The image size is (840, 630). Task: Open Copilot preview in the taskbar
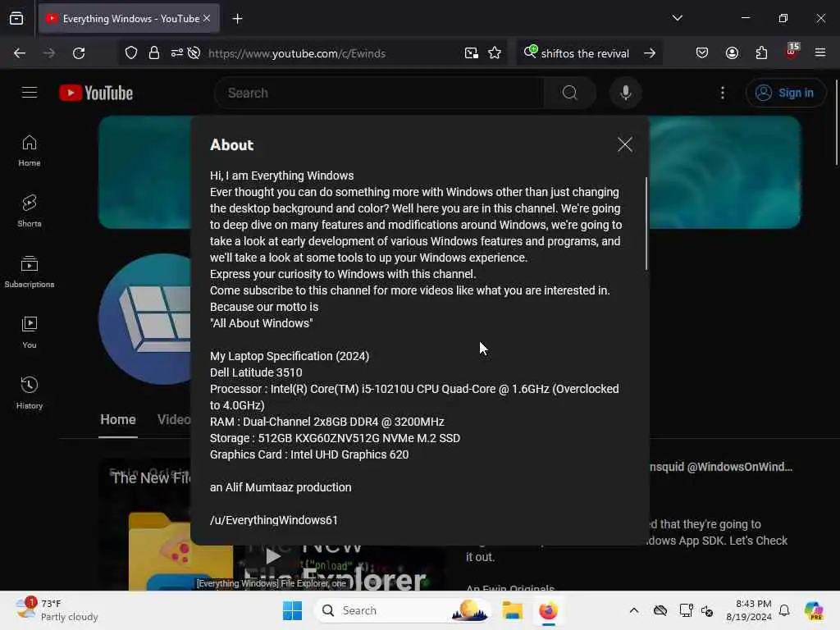815,610
